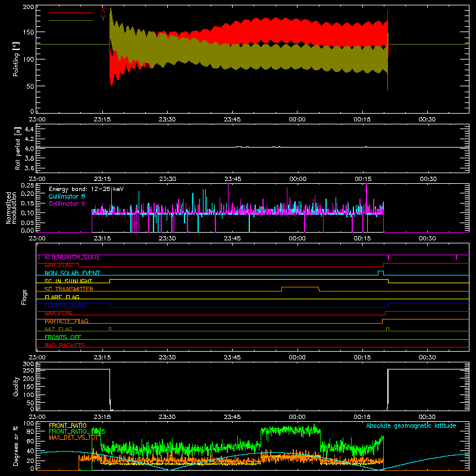Click the 50 tick on Pointing axis
476x476 pixels.
click(x=30, y=86)
